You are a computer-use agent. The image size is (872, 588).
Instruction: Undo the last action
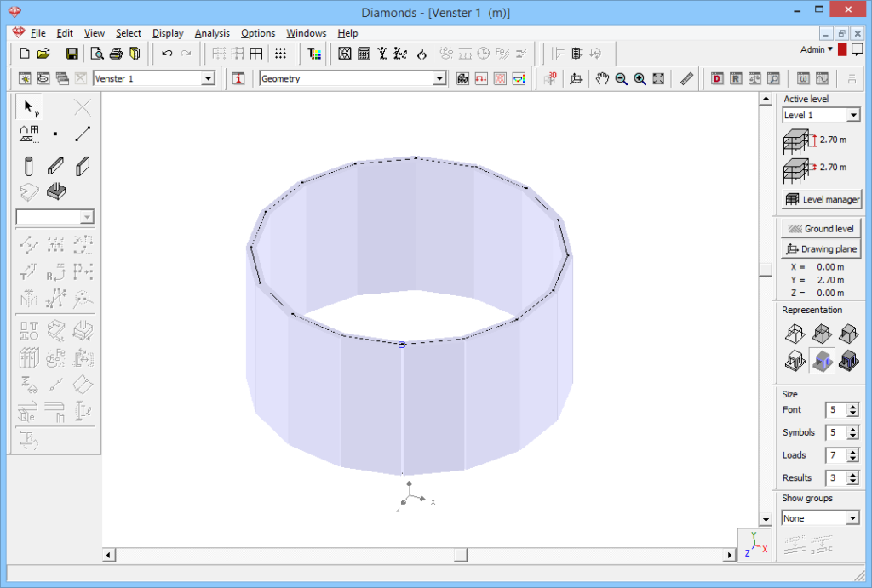pos(167,54)
